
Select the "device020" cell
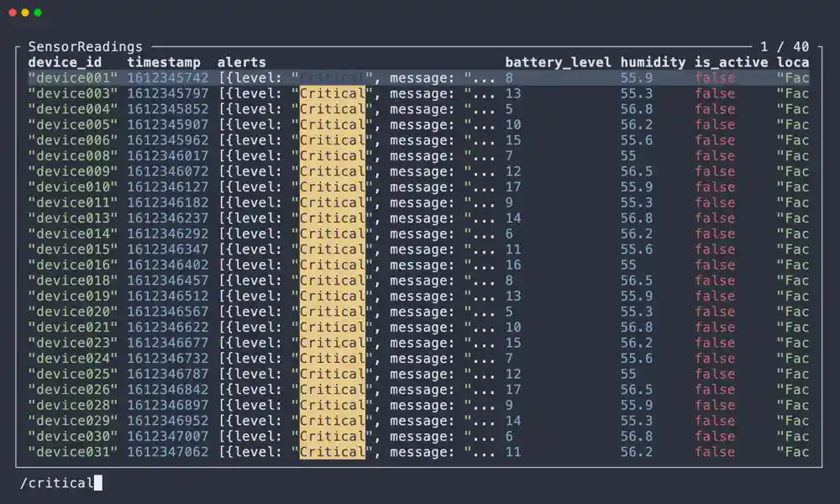pos(73,311)
